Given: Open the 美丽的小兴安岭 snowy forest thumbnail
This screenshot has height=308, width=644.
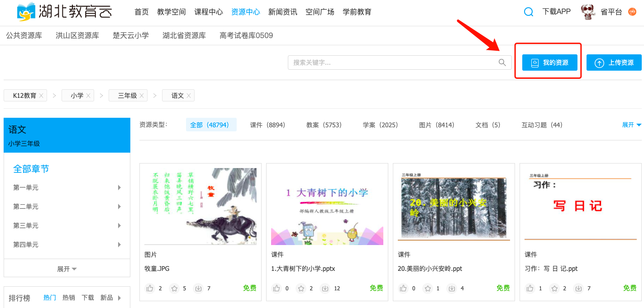Looking at the screenshot, I should tap(454, 207).
